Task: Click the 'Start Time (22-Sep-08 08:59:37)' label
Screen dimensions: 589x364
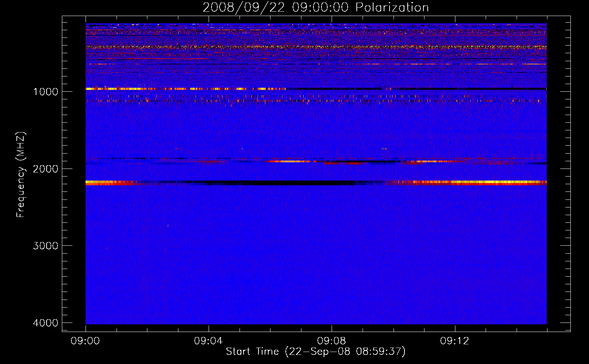Action: point(316,352)
